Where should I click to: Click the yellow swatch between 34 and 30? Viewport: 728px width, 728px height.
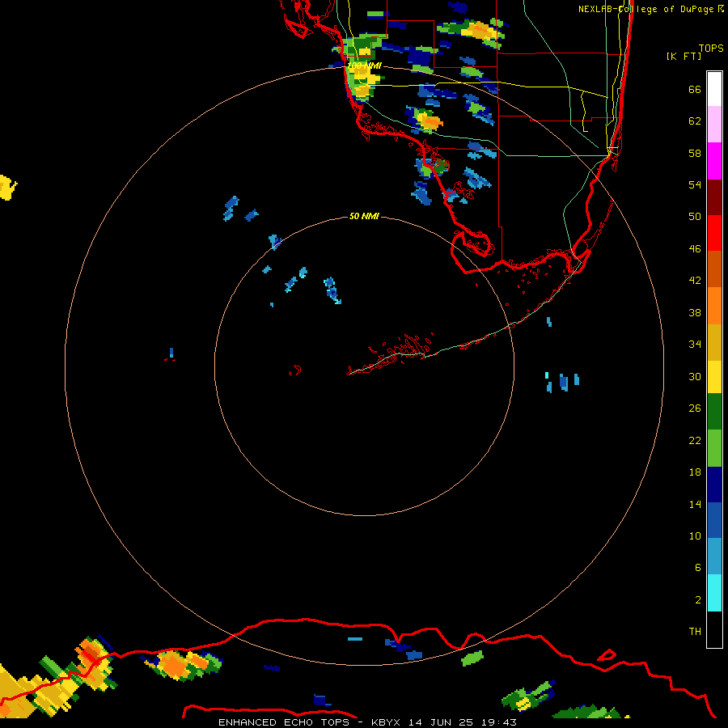click(714, 377)
